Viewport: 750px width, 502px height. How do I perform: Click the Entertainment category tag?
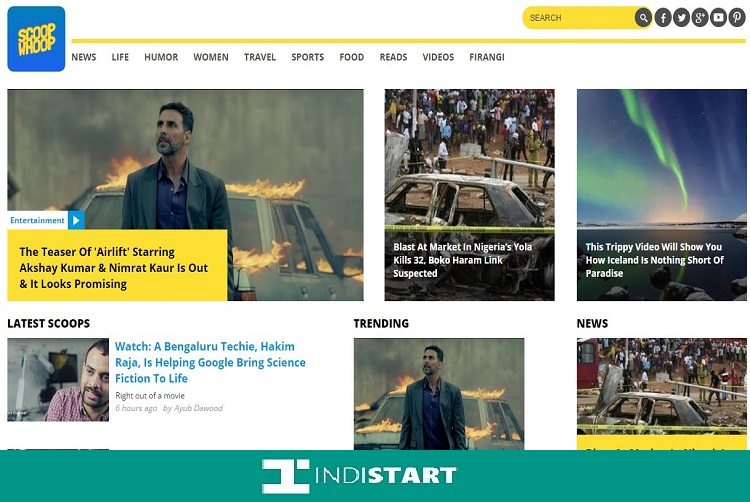(x=37, y=220)
